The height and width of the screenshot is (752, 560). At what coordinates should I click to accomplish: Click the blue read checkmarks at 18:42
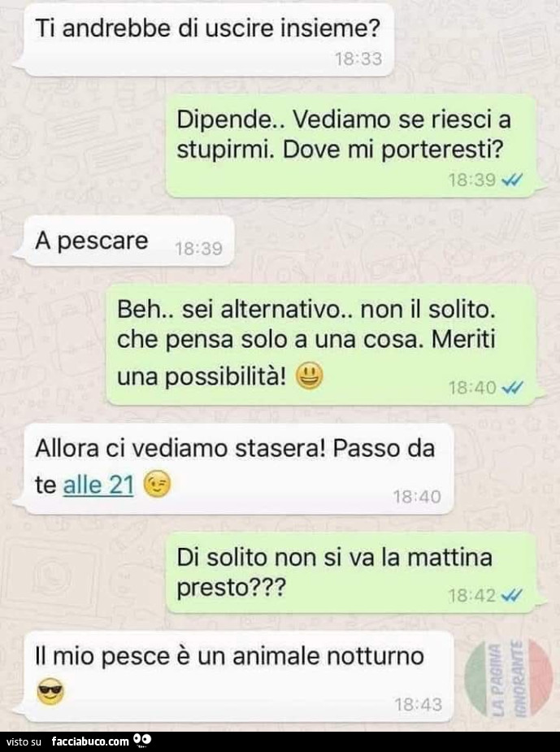click(x=512, y=596)
